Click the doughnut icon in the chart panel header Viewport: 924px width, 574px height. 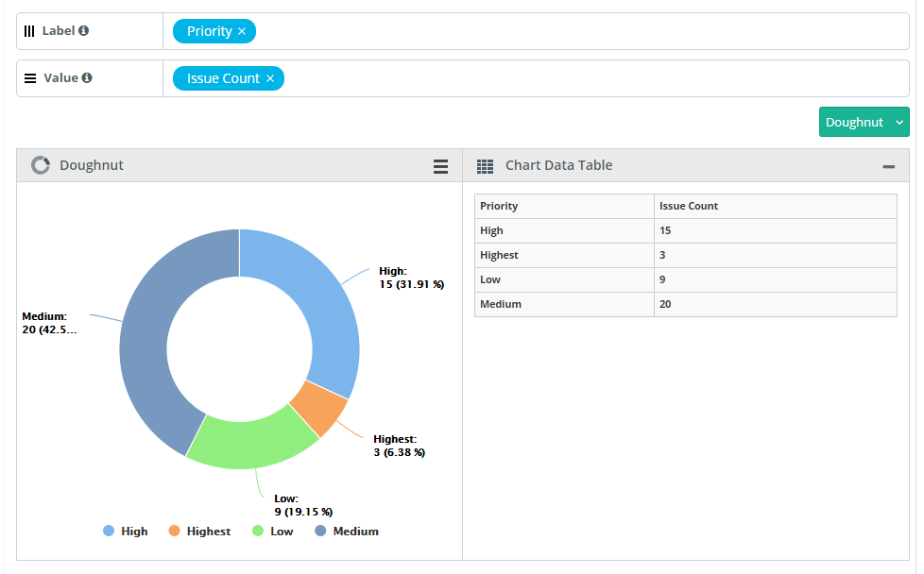pos(40,165)
